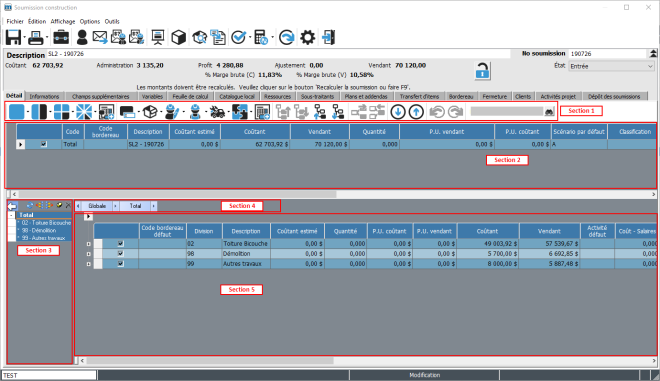
Task: Switch to the Fermeture tab
Action: [x=495, y=96]
